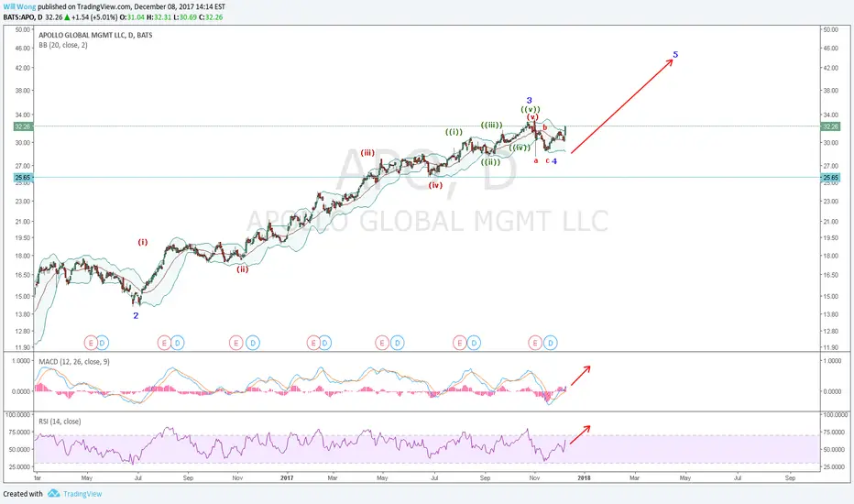Click the dividend D marker near May 2016
Image resolution: width=854 pixels, height=504 pixels.
(x=102, y=343)
